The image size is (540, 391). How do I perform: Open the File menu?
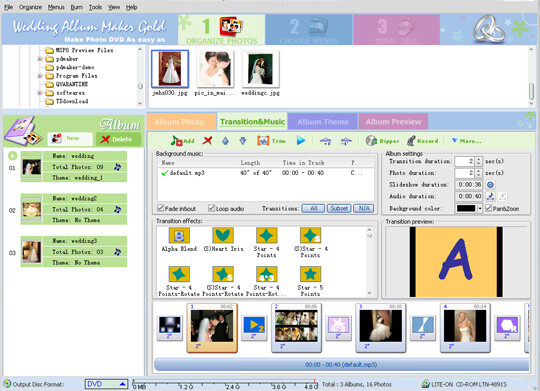[8, 7]
